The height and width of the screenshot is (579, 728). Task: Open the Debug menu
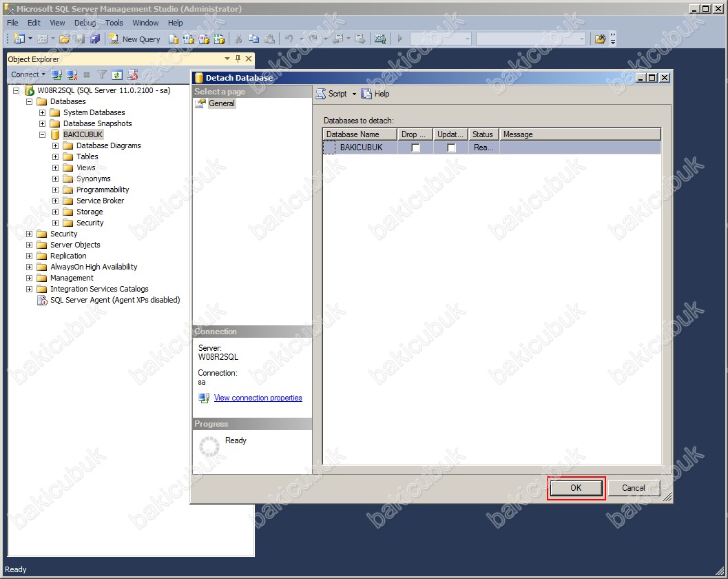click(85, 23)
